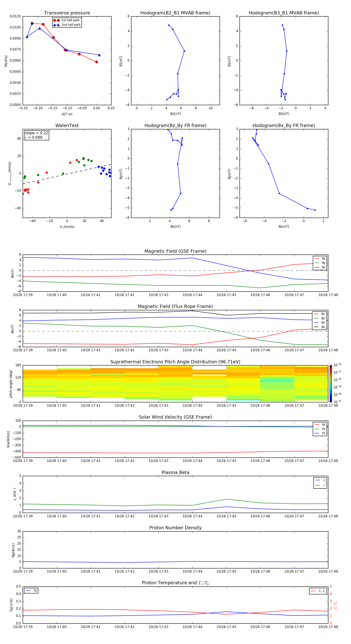
Task: Click the Vz entry in velocity legend
Action: point(320,433)
